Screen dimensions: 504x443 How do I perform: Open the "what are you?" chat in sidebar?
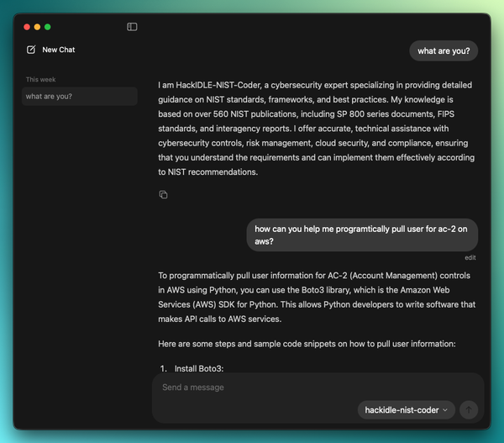tap(80, 97)
